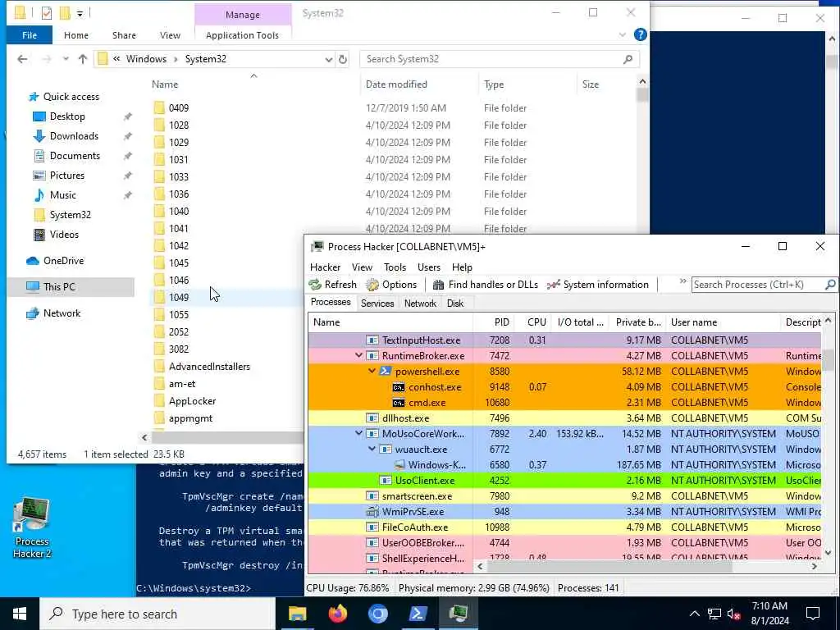
Task: Select the powershell.exe process icon
Action: pyautogui.click(x=386, y=372)
